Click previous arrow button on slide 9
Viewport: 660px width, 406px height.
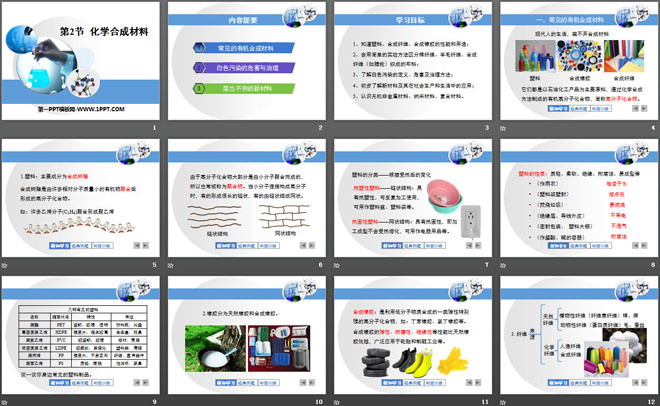point(137,382)
